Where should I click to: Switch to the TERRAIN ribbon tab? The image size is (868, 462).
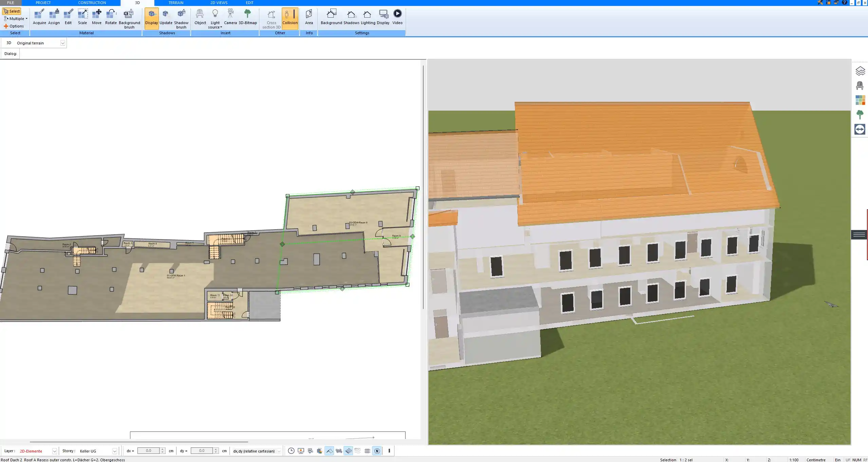coord(175,2)
